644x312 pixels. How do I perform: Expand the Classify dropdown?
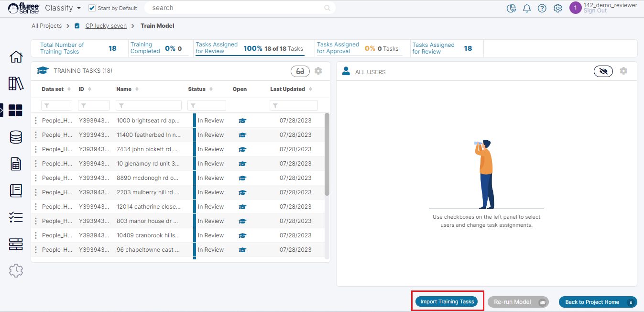point(78,8)
